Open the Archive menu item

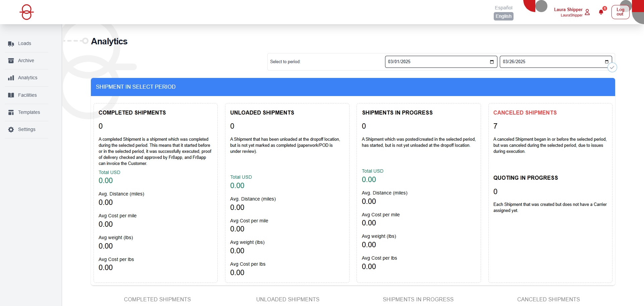26,61
